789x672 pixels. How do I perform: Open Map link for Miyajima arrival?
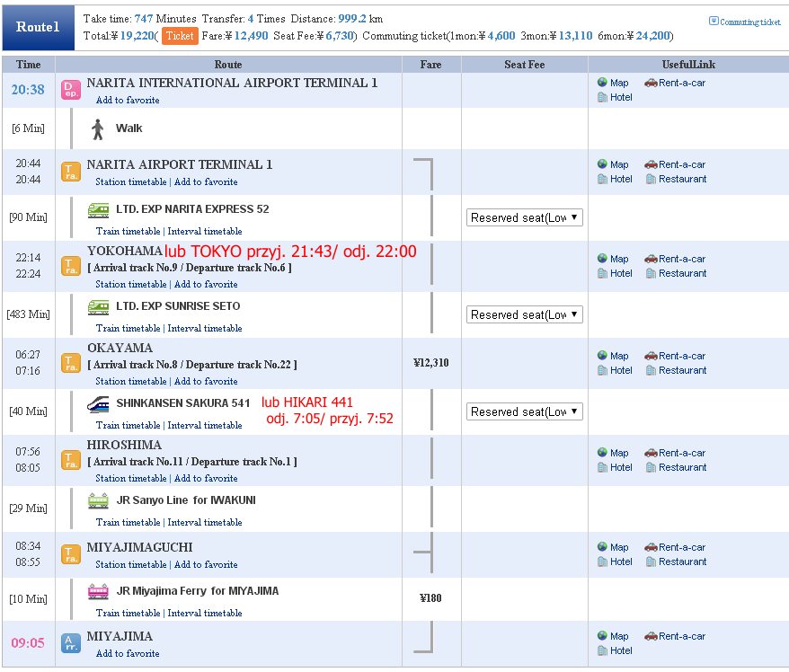pyautogui.click(x=619, y=636)
